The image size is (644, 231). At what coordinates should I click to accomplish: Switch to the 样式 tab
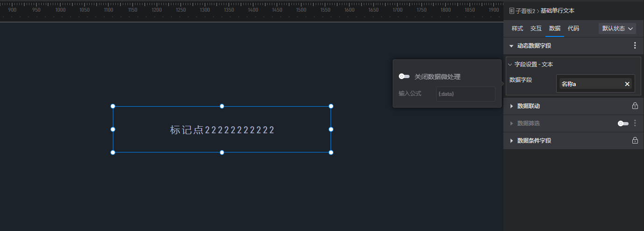point(517,29)
